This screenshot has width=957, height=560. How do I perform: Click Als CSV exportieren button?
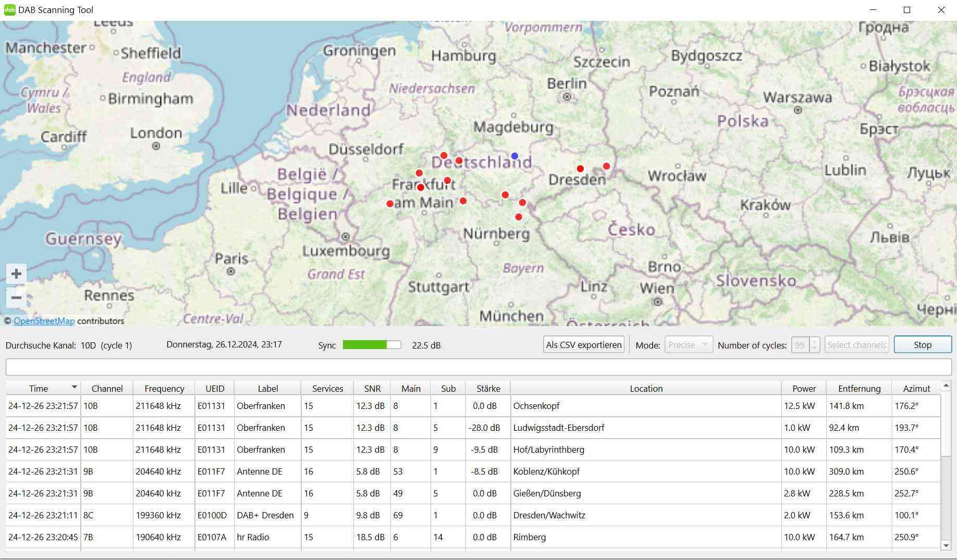[583, 345]
